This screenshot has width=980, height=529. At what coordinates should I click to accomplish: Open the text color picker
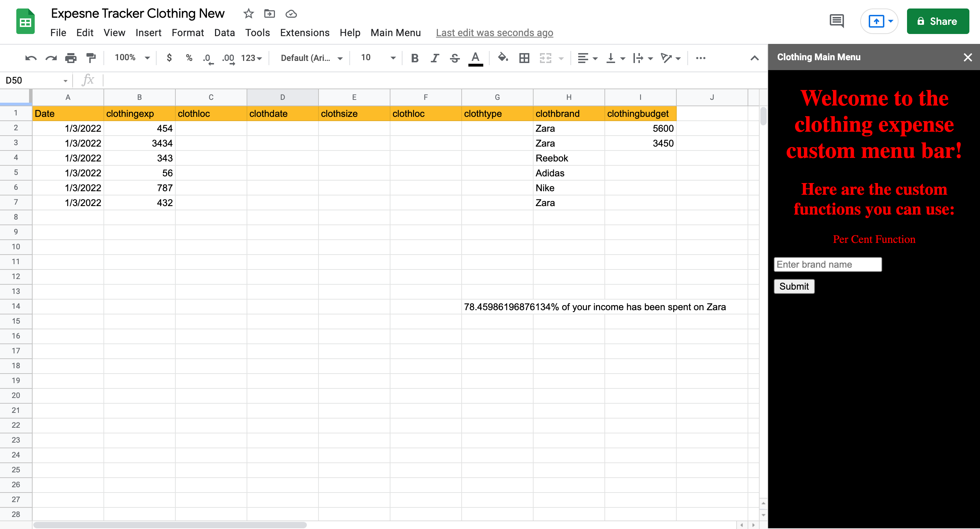(475, 58)
